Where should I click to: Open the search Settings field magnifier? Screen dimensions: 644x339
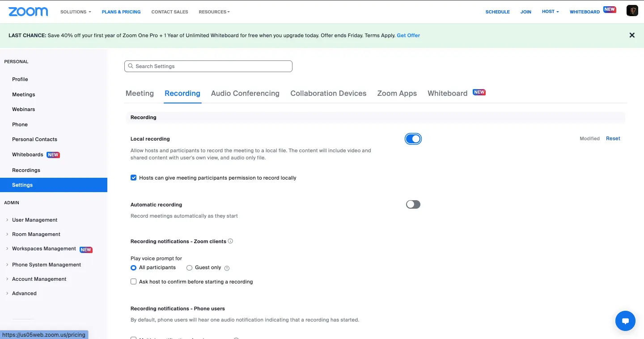[x=131, y=66]
